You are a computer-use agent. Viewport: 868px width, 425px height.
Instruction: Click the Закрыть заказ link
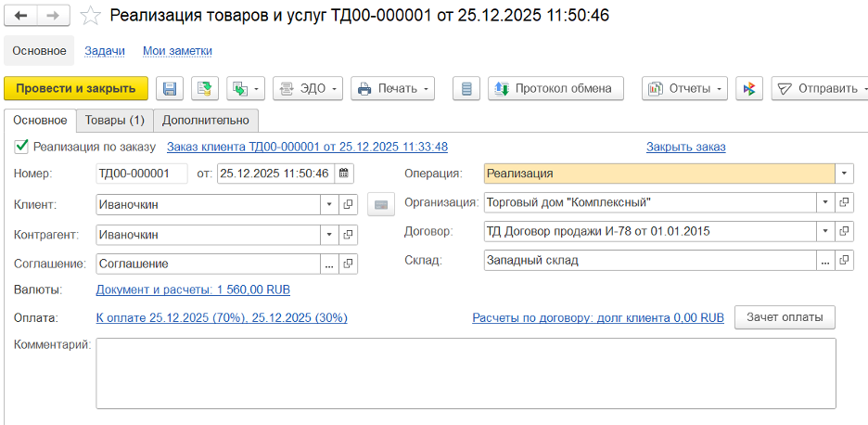[x=685, y=147]
